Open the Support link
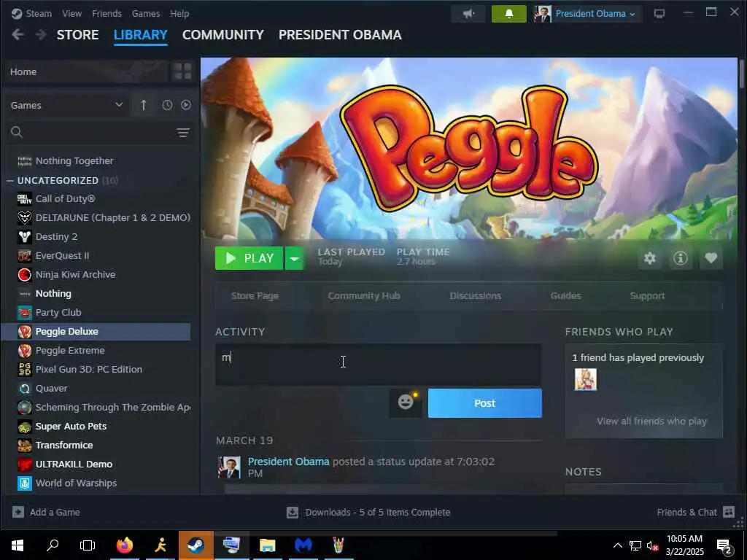747x560 pixels. click(x=647, y=296)
